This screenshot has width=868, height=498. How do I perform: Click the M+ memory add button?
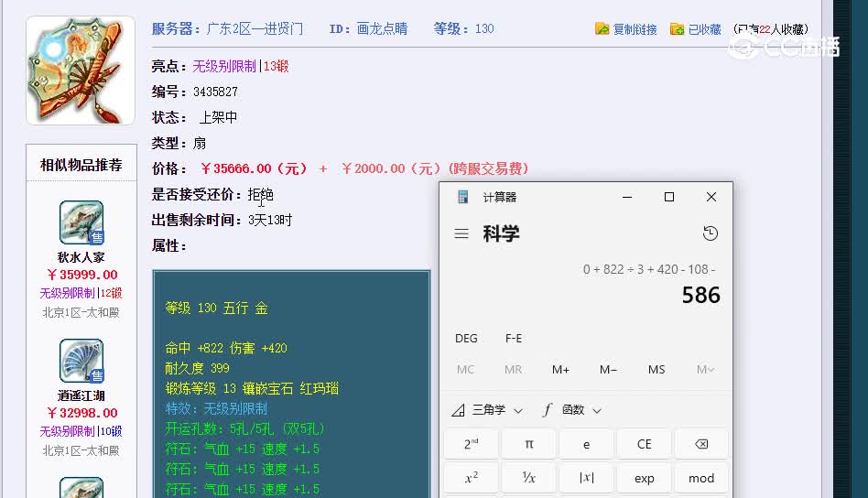tap(560, 369)
